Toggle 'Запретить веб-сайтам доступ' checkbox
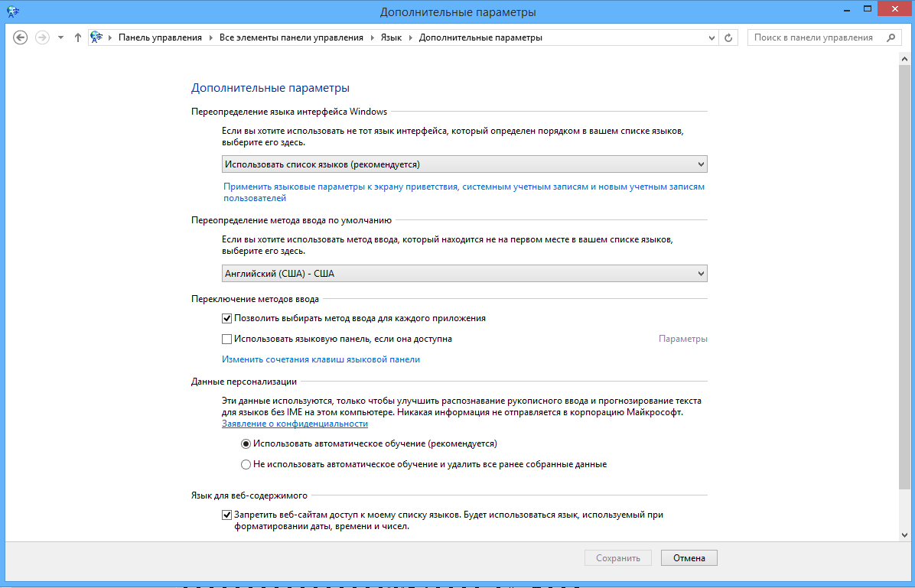Viewport: 915px width, 588px height. pos(227,515)
